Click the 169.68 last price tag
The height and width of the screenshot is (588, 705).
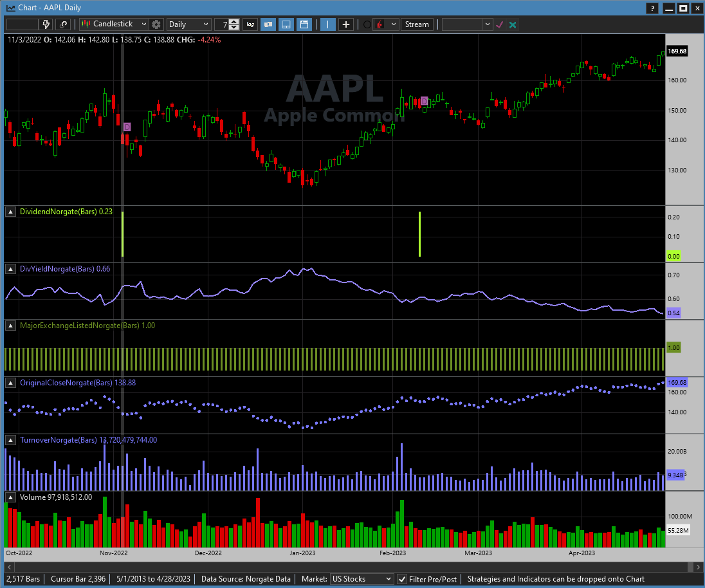click(x=677, y=51)
